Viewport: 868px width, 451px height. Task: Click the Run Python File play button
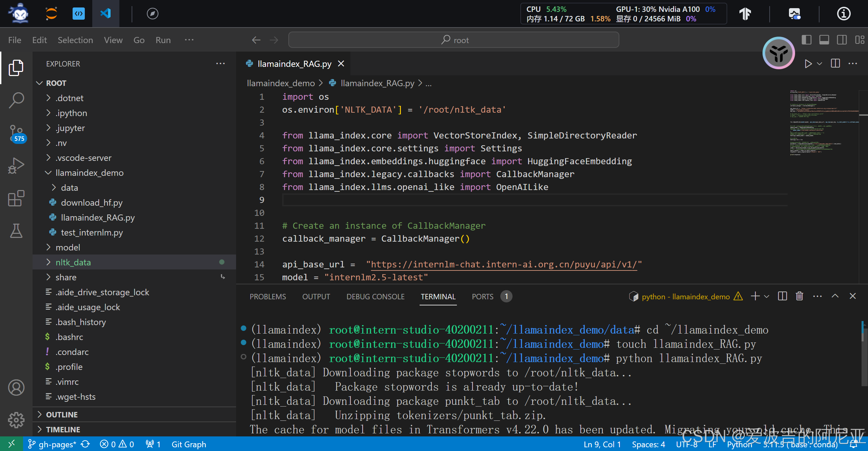coord(808,64)
